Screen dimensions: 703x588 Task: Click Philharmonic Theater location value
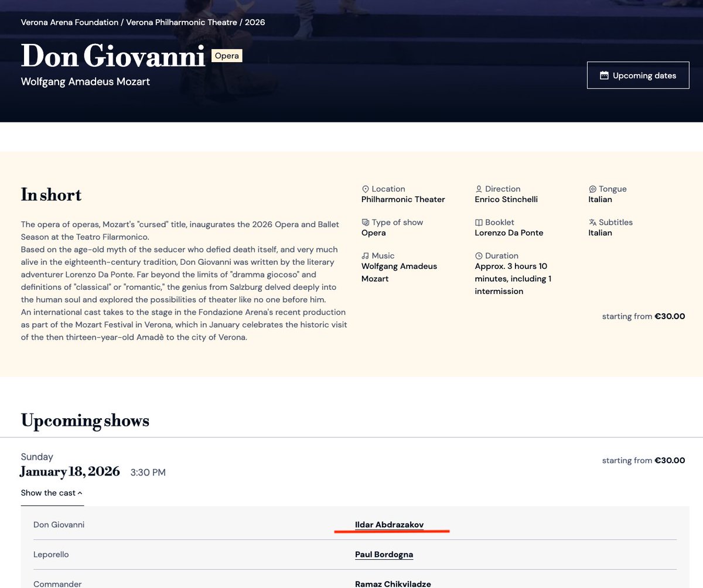(x=403, y=200)
